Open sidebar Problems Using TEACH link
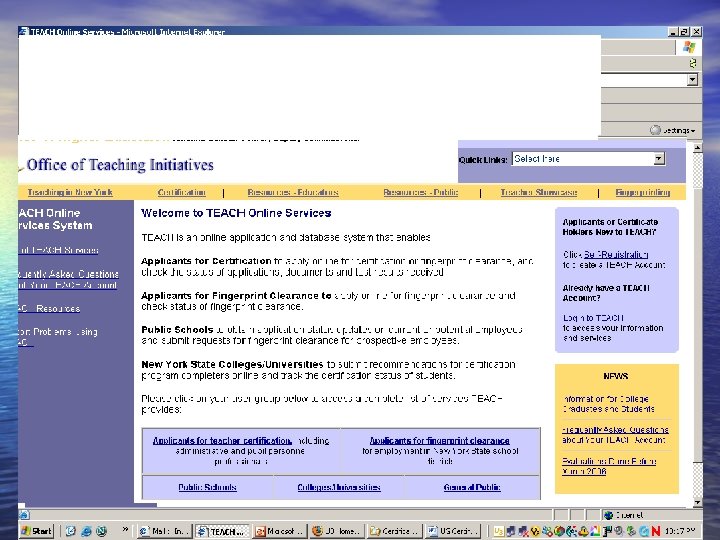The height and width of the screenshot is (540, 720). point(58,337)
